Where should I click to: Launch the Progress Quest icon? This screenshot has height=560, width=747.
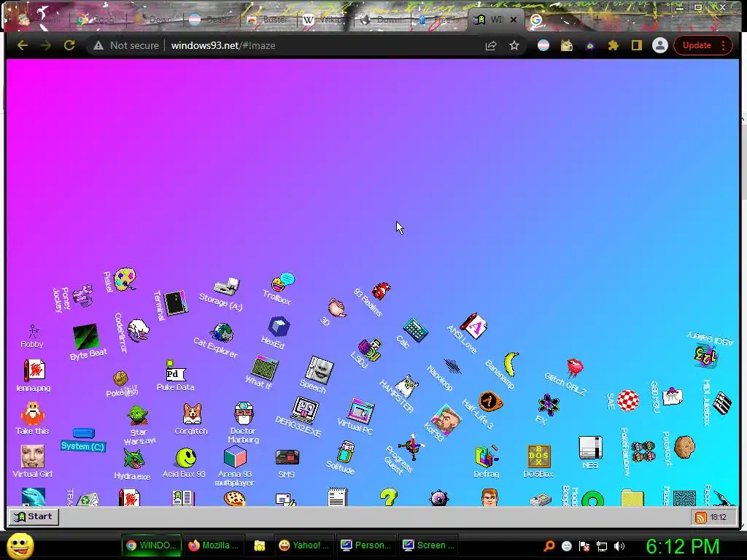(x=411, y=447)
